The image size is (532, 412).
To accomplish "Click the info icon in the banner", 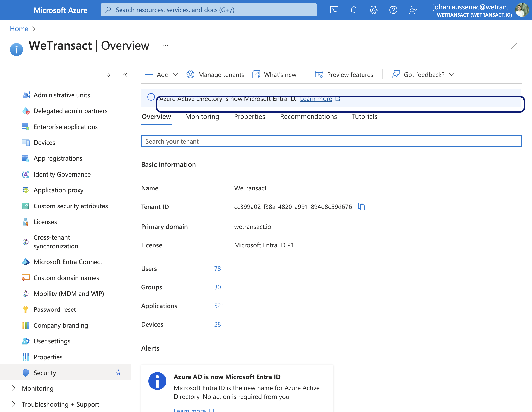I will (x=151, y=97).
